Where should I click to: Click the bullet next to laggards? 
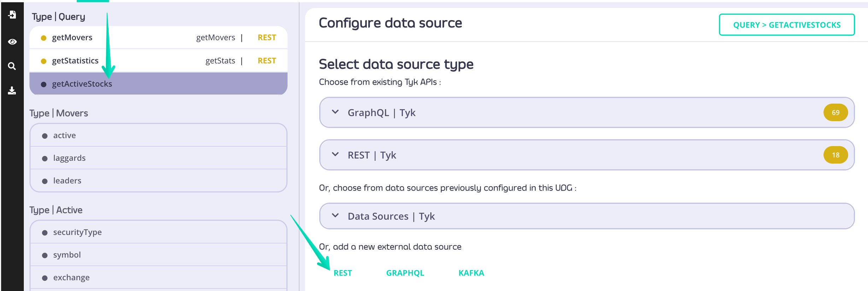(x=45, y=159)
